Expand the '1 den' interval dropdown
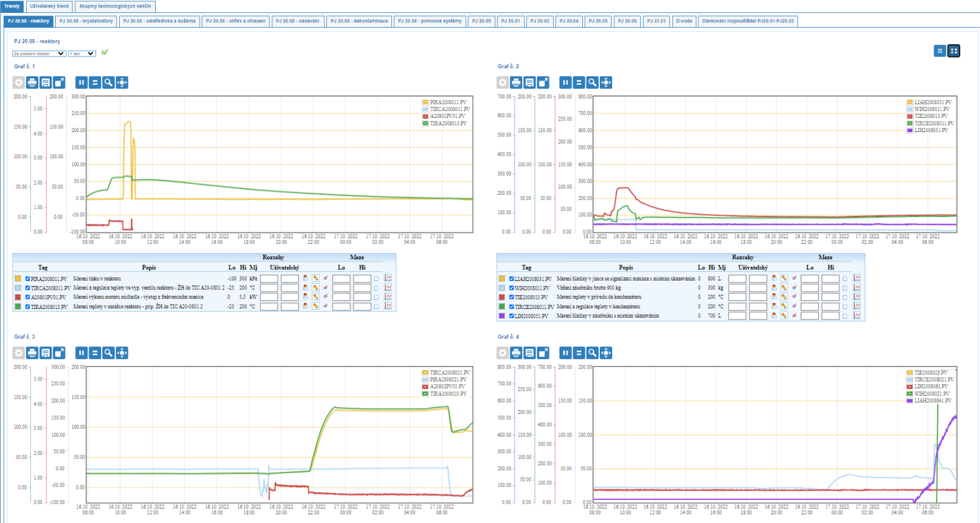 [x=82, y=53]
